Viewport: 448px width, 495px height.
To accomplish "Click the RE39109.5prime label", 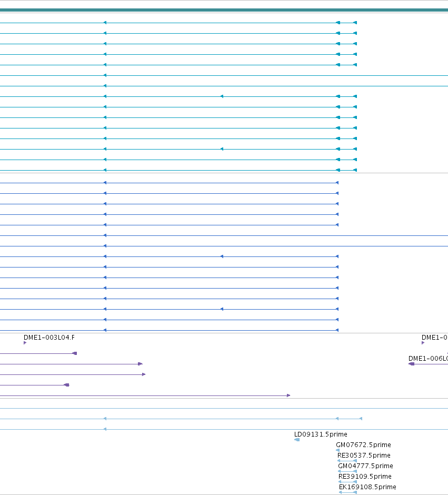I will (365, 477).
